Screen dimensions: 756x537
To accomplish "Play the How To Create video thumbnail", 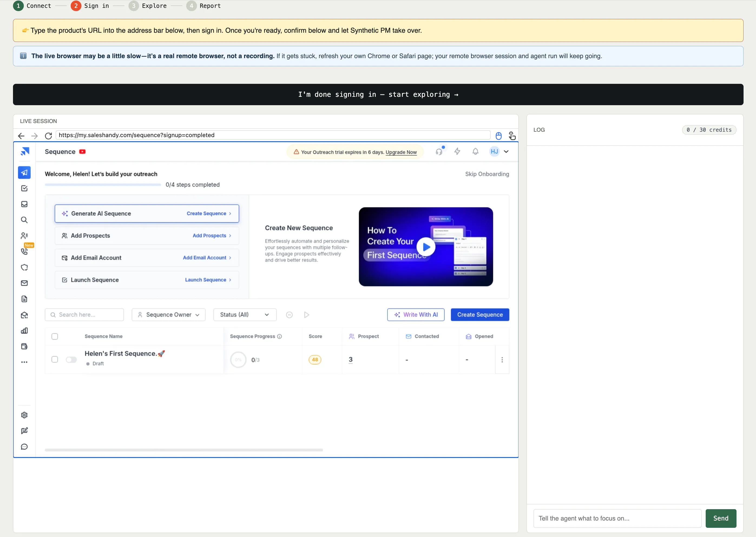I will (x=426, y=247).
